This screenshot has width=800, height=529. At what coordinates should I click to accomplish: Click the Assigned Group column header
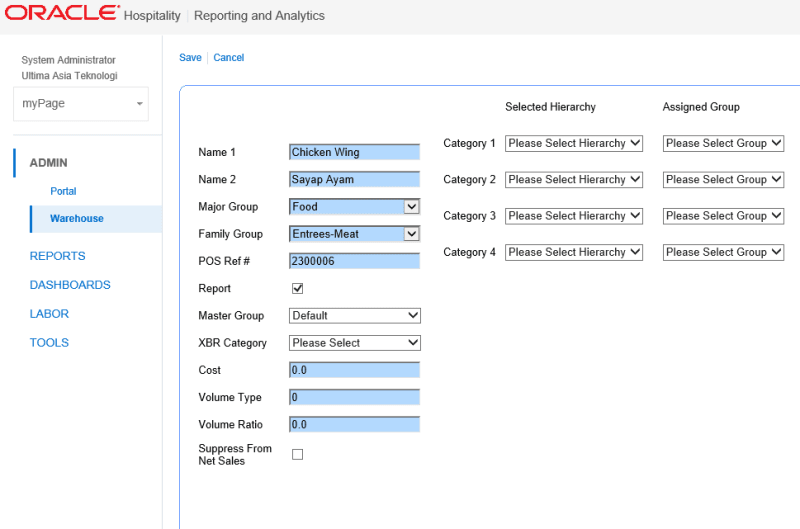coord(701,107)
